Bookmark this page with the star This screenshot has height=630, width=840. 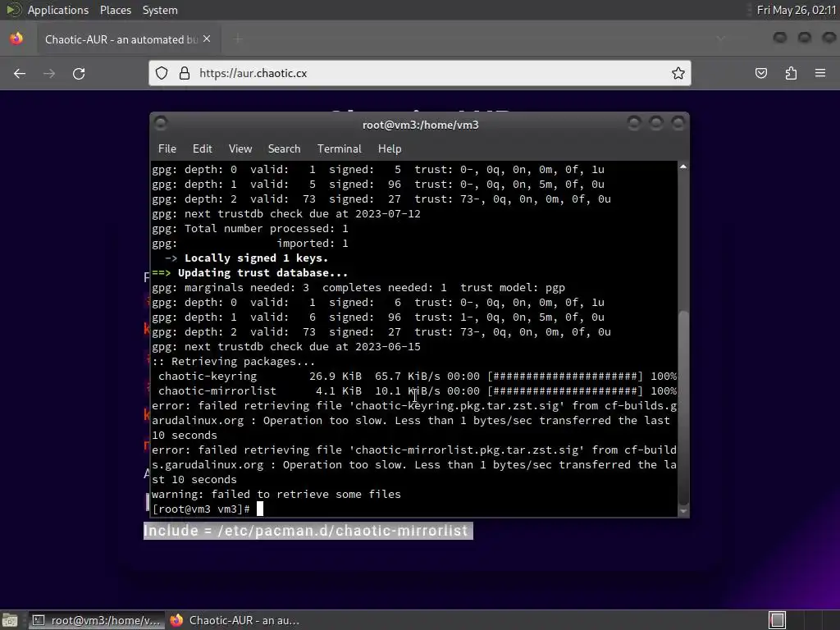[678, 73]
